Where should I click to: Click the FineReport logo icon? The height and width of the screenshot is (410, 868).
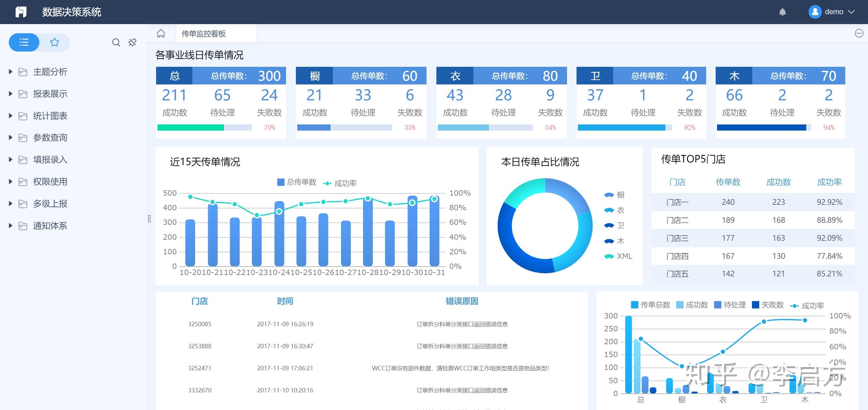pos(21,12)
